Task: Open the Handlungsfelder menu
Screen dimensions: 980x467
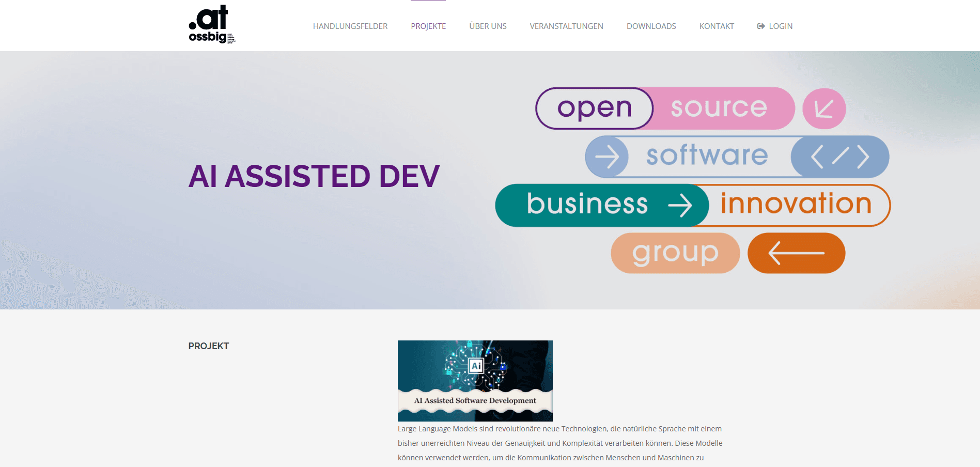Action: click(350, 26)
